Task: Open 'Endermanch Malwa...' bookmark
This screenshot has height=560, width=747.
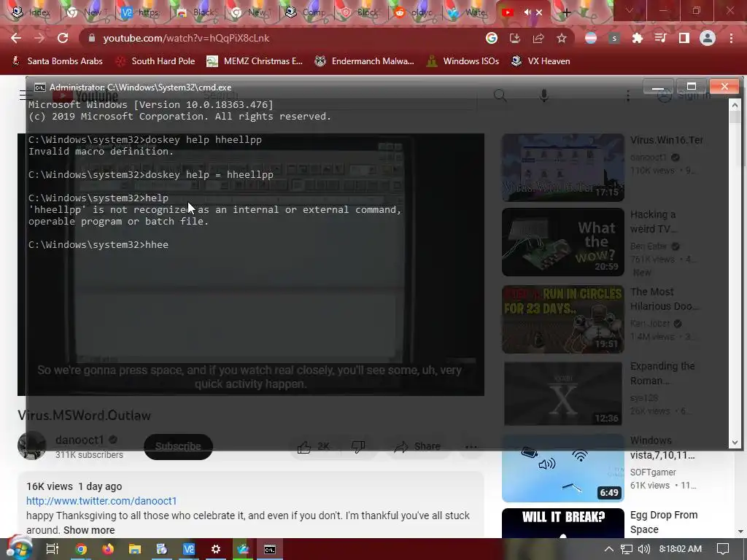Action: point(364,61)
